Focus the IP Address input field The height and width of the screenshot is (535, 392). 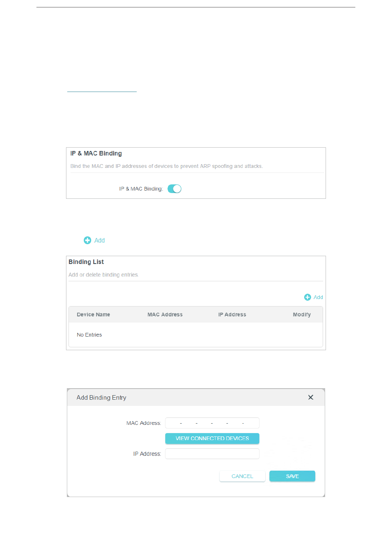pos(212,454)
